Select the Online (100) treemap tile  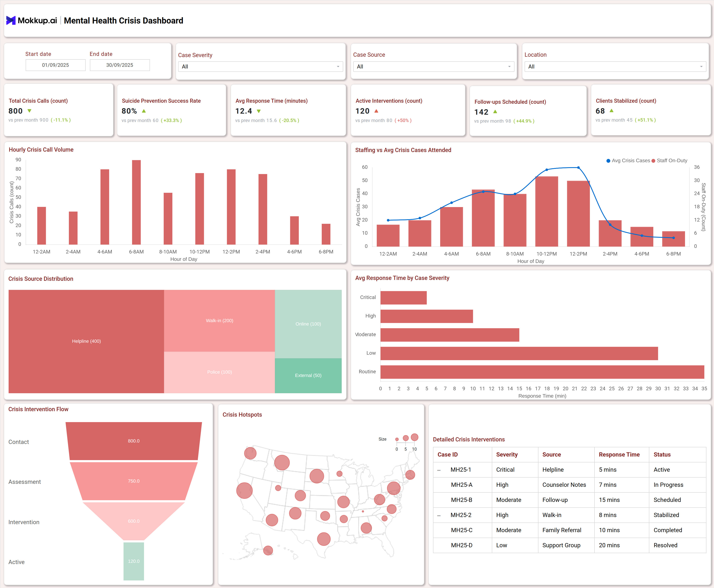(x=308, y=324)
